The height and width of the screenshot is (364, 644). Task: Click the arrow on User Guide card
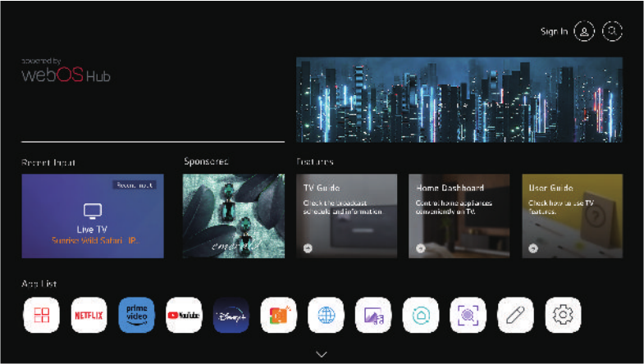pos(533,248)
